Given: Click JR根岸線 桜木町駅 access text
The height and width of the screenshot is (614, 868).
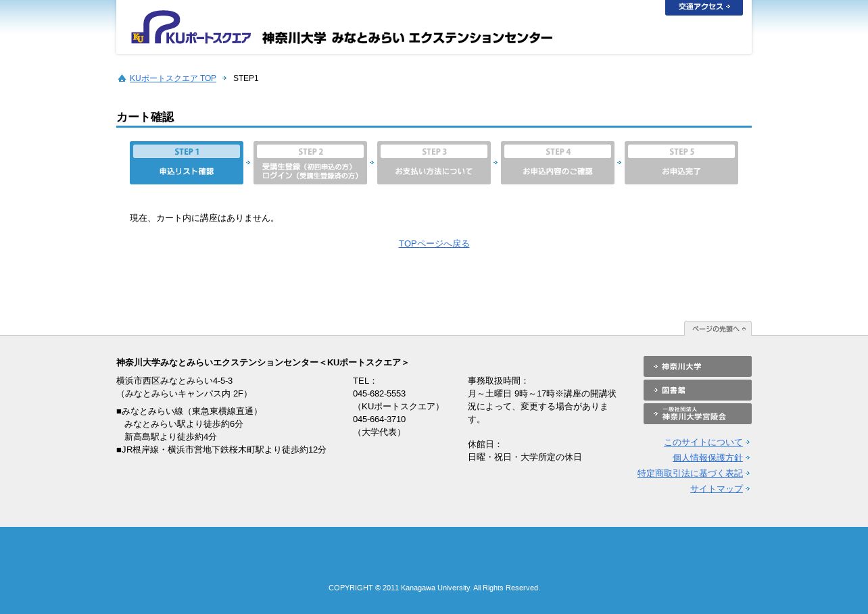Looking at the screenshot, I should click(221, 450).
